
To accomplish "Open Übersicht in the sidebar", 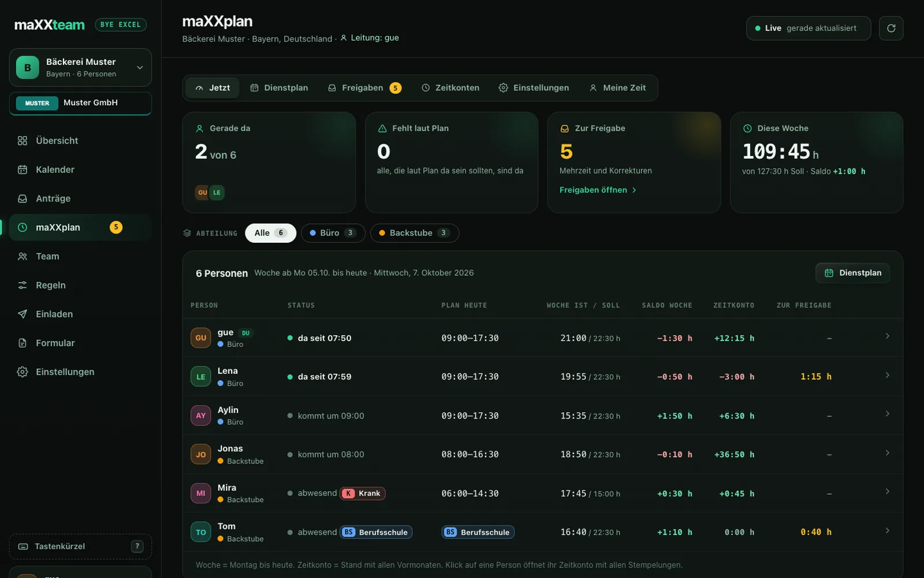I will [80, 140].
